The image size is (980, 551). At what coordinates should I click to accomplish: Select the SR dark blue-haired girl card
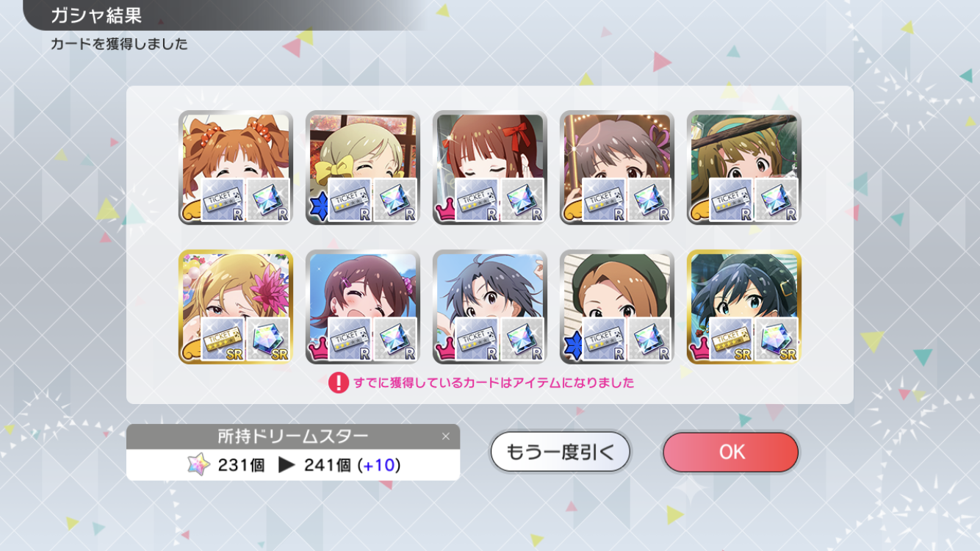click(x=744, y=307)
